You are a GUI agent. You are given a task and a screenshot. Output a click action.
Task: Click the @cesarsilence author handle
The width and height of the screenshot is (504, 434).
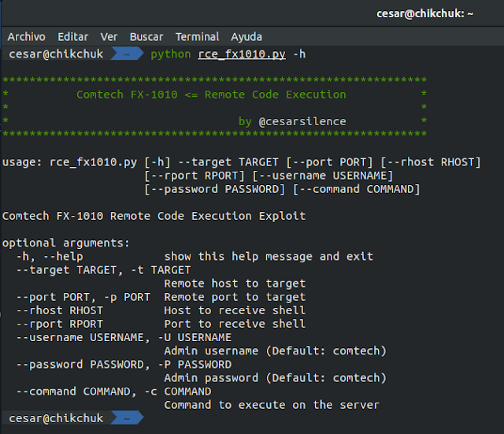click(x=302, y=121)
